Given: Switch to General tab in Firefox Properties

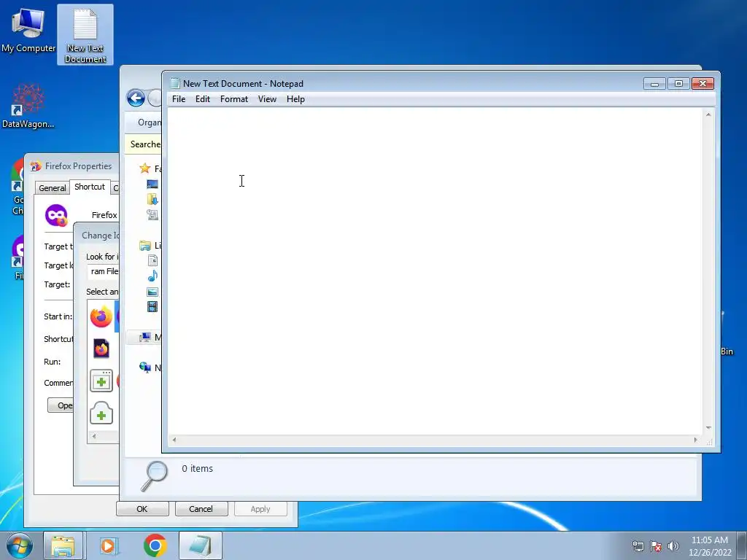Looking at the screenshot, I should (53, 188).
